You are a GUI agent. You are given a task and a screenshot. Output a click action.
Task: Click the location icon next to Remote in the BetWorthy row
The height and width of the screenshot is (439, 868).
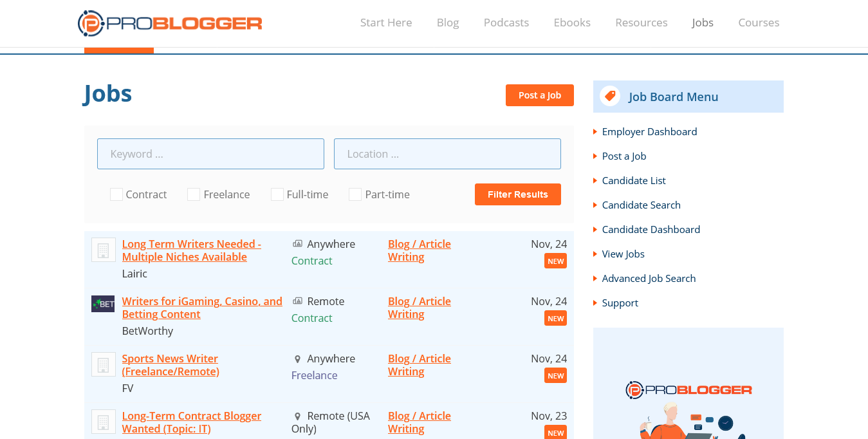(x=297, y=301)
